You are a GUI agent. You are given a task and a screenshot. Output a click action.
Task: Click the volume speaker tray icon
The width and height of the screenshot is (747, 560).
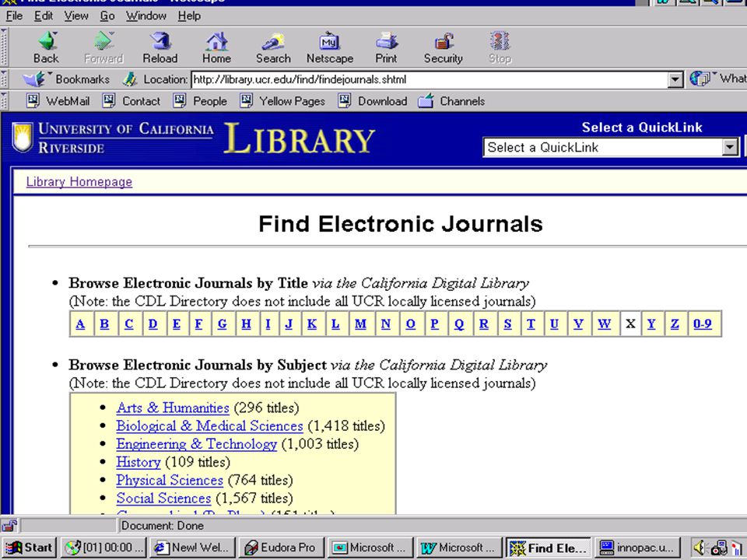(699, 548)
